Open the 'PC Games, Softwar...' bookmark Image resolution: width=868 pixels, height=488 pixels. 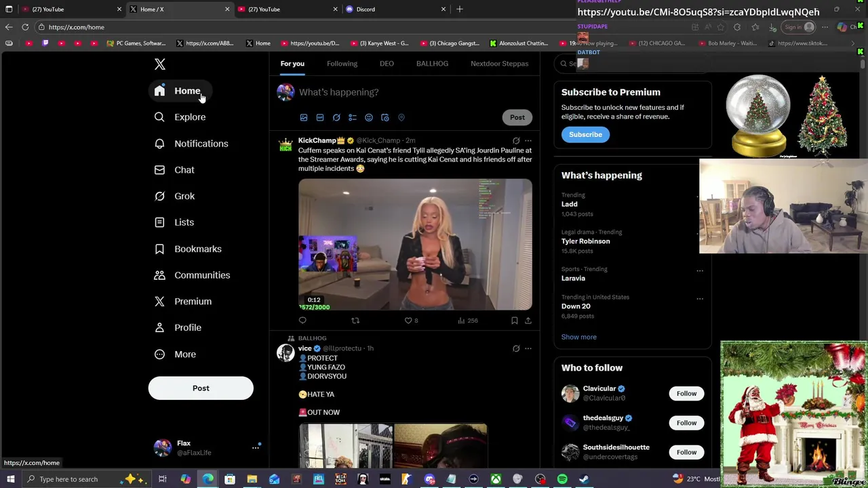[136, 43]
